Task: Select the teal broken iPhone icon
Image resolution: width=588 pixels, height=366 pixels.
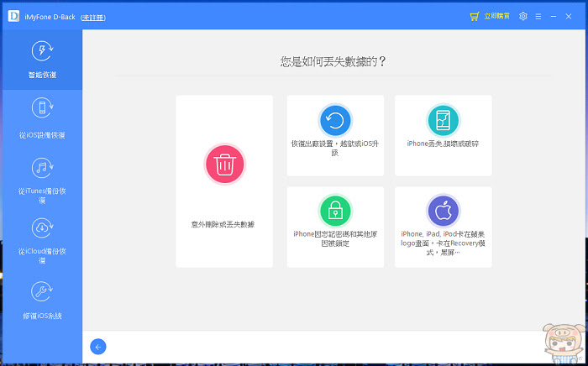Action: (443, 121)
